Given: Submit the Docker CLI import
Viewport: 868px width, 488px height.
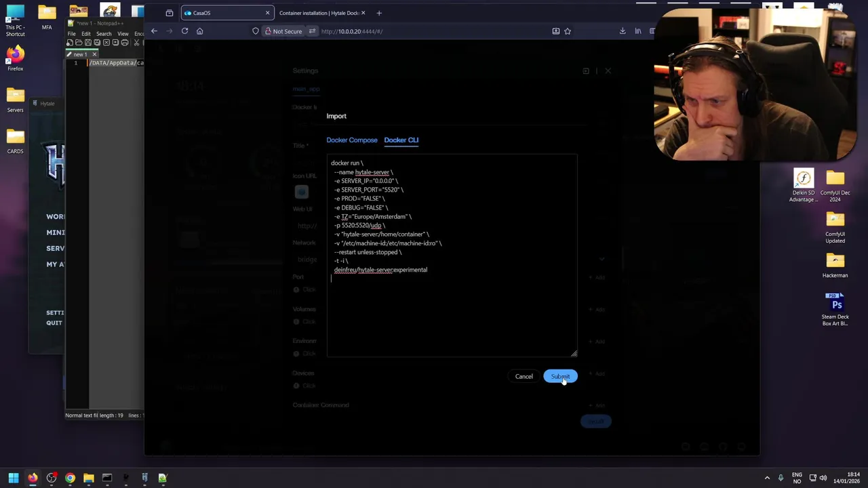Looking at the screenshot, I should pos(560,376).
